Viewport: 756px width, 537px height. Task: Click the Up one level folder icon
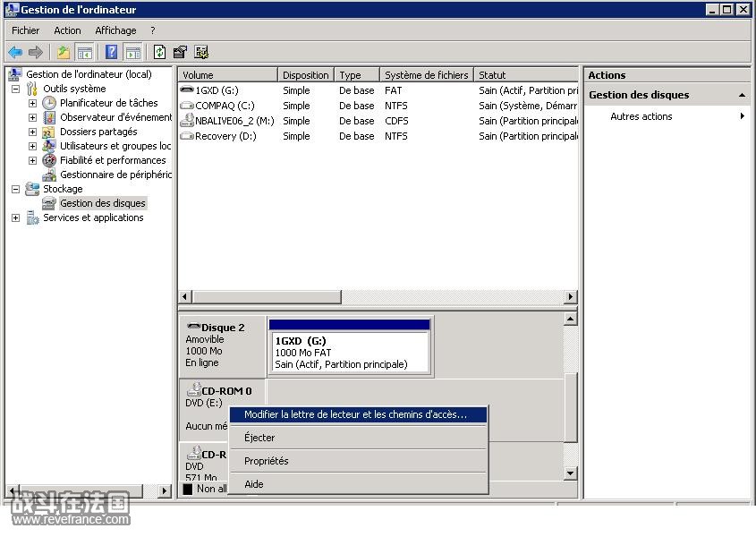coord(64,52)
